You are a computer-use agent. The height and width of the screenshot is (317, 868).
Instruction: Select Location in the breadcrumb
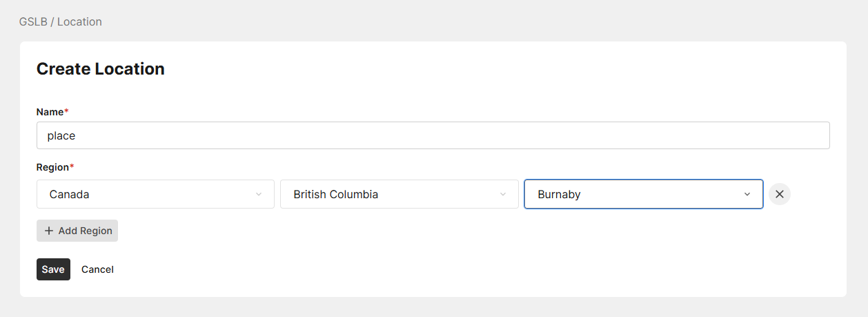79,21
